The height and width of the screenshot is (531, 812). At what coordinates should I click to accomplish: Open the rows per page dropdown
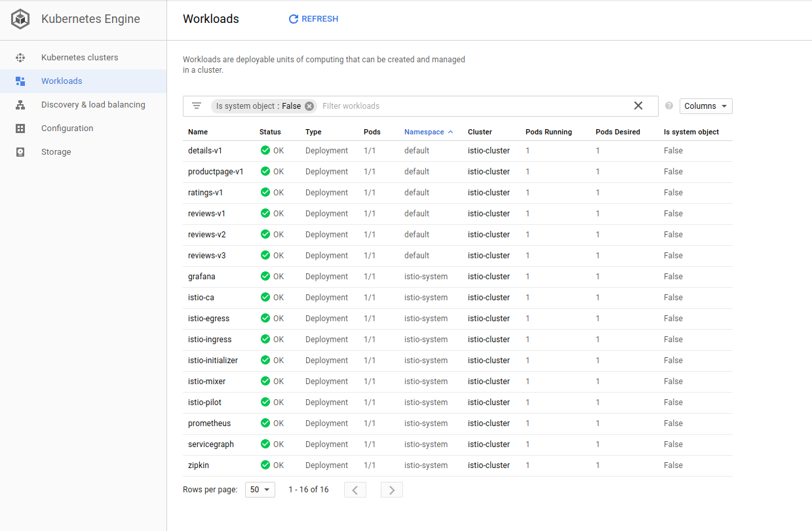tap(260, 490)
